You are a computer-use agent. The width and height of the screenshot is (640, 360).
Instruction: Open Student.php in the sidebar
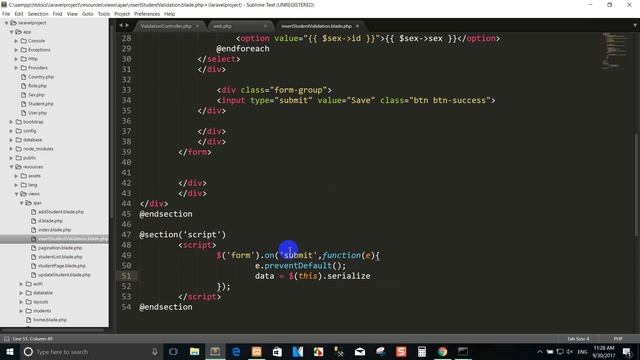click(x=40, y=104)
